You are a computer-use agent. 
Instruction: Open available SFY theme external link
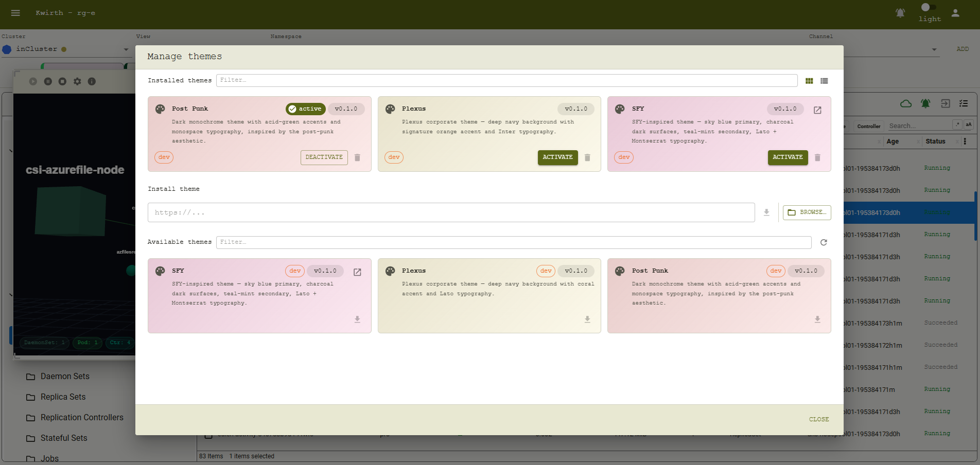tap(357, 272)
